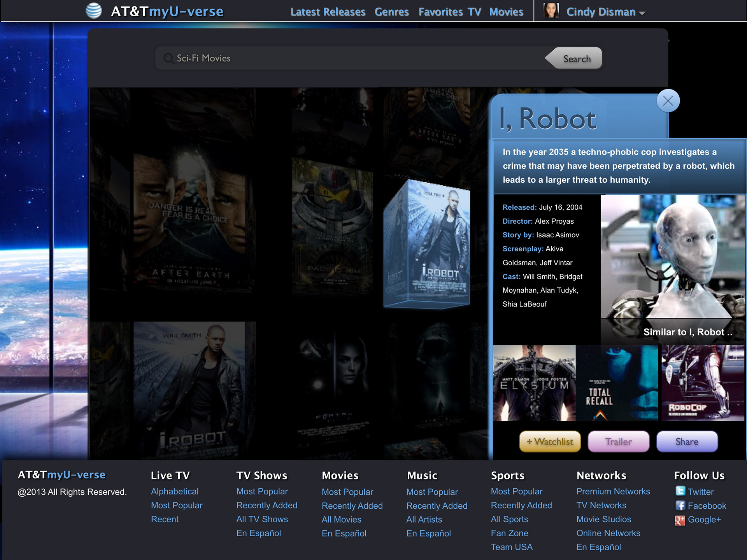Open Online Networks link

608,533
